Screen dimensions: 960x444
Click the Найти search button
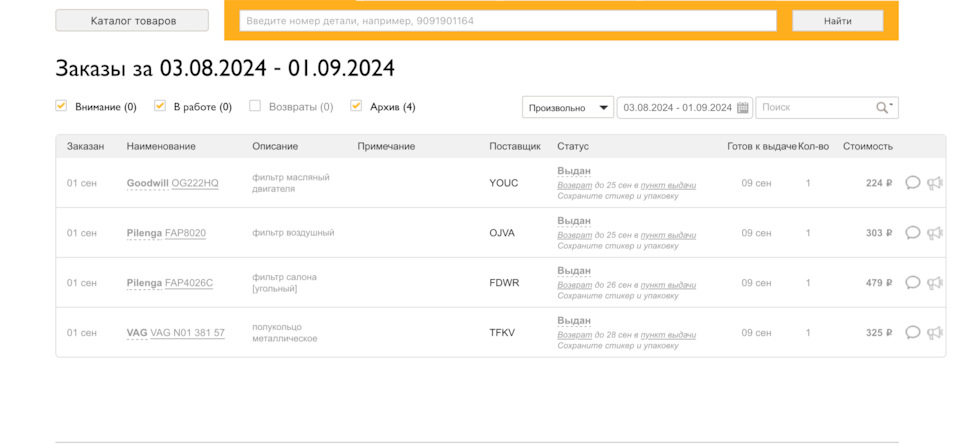click(838, 21)
